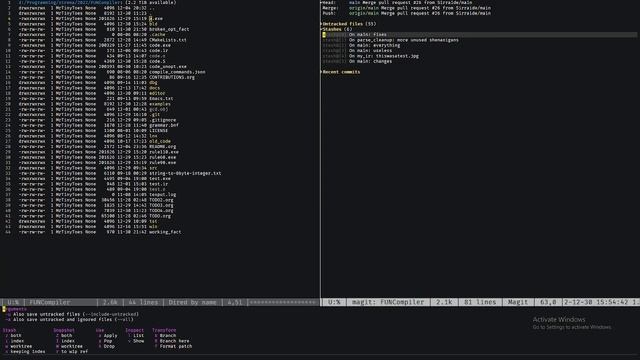The width and height of the screenshot is (640, 360).
Task: Select the code.exe entry in Dired
Action: pos(160,45)
